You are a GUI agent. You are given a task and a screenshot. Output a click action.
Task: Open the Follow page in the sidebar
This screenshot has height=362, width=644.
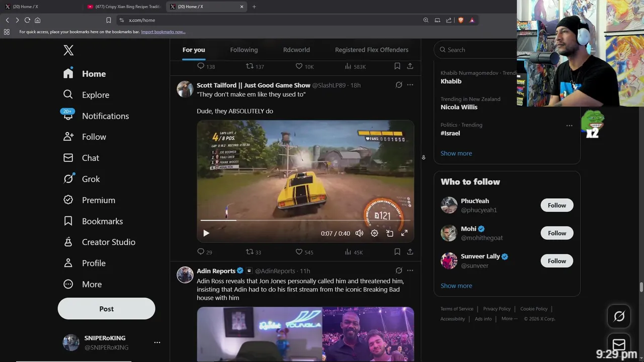85,137
